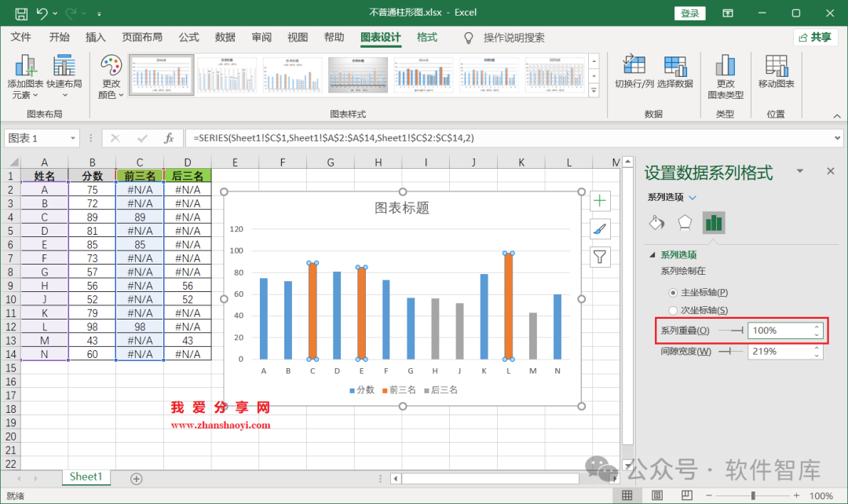Open chart styles brush button
Screen dimensions: 848x504
click(600, 229)
